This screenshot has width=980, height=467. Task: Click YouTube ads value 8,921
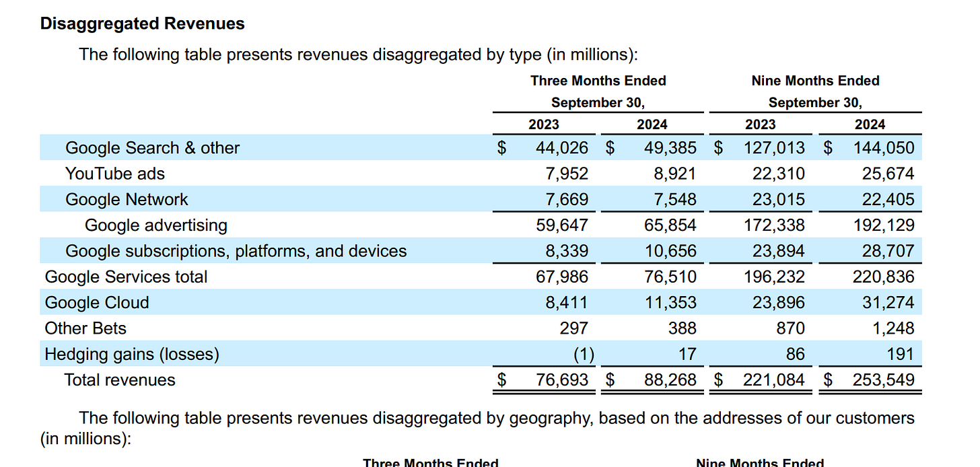675,174
